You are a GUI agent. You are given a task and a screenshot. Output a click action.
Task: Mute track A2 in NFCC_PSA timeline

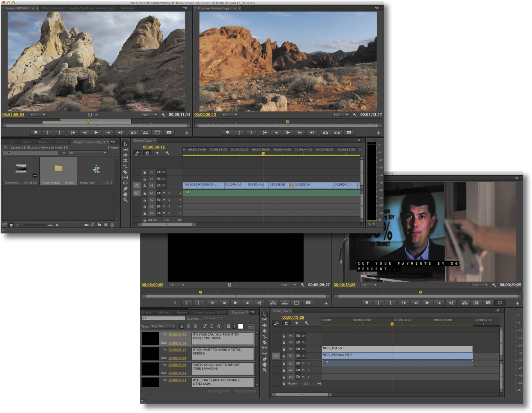pyautogui.click(x=303, y=370)
